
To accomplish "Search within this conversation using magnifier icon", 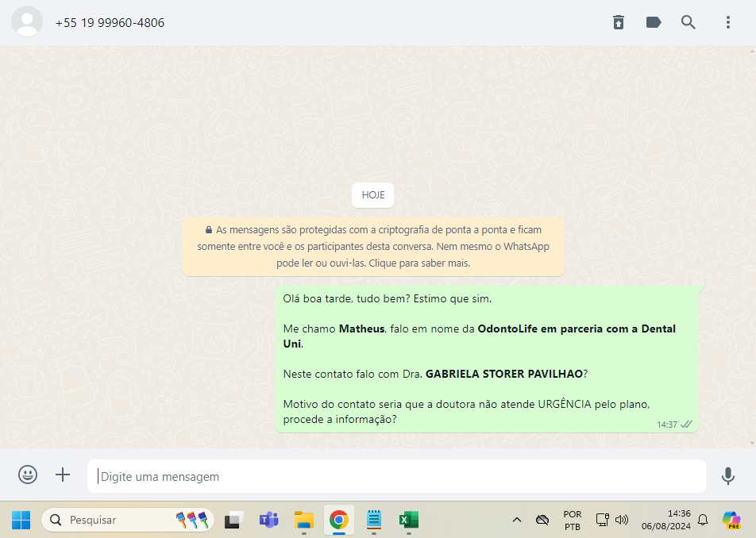I will click(x=688, y=22).
